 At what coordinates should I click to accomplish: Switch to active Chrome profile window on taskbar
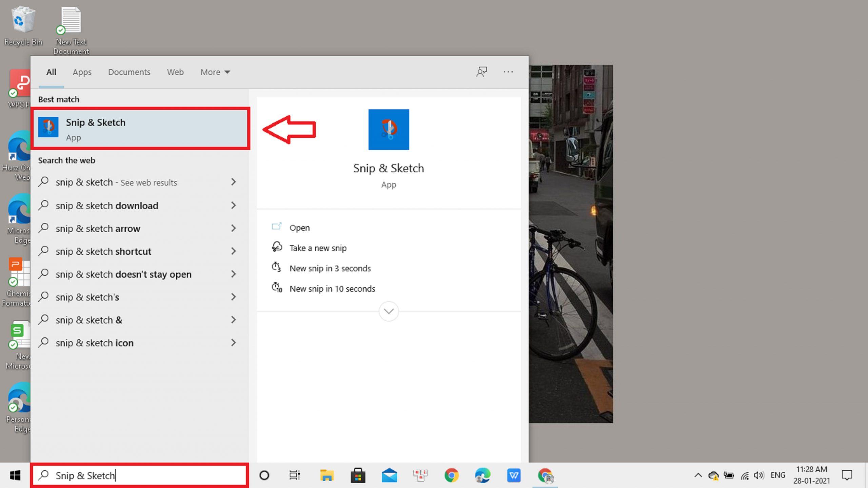click(x=545, y=475)
